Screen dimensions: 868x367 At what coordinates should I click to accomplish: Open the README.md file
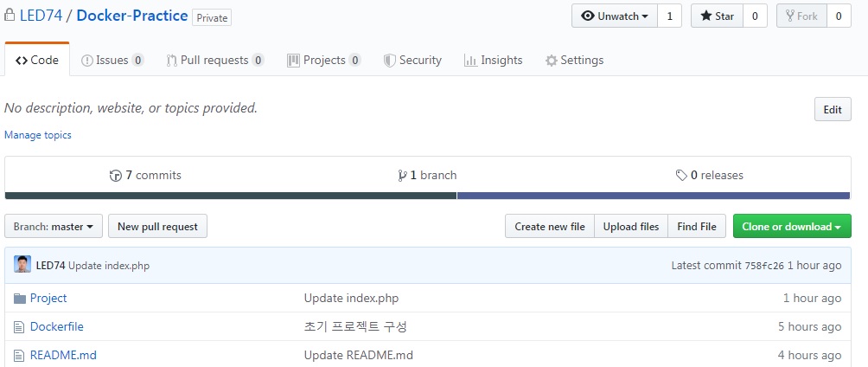pos(64,355)
